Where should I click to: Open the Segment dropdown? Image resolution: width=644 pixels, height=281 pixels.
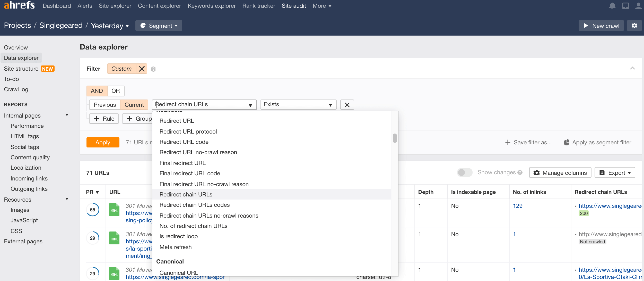(x=159, y=26)
